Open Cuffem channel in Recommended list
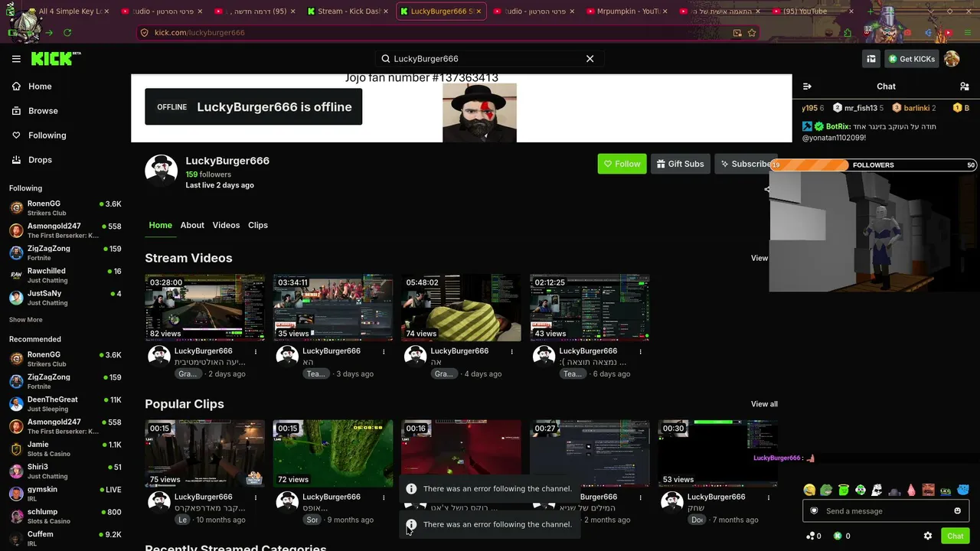Screen dimensions: 980x551 [65, 539]
